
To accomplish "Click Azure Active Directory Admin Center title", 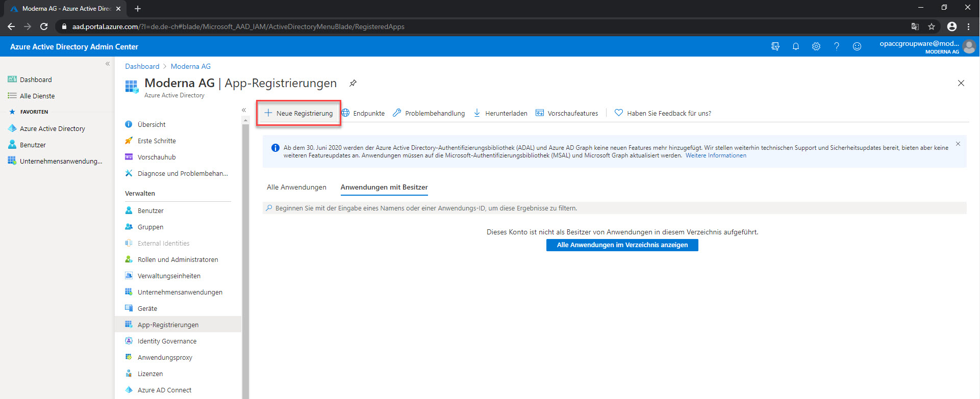I will click(74, 46).
